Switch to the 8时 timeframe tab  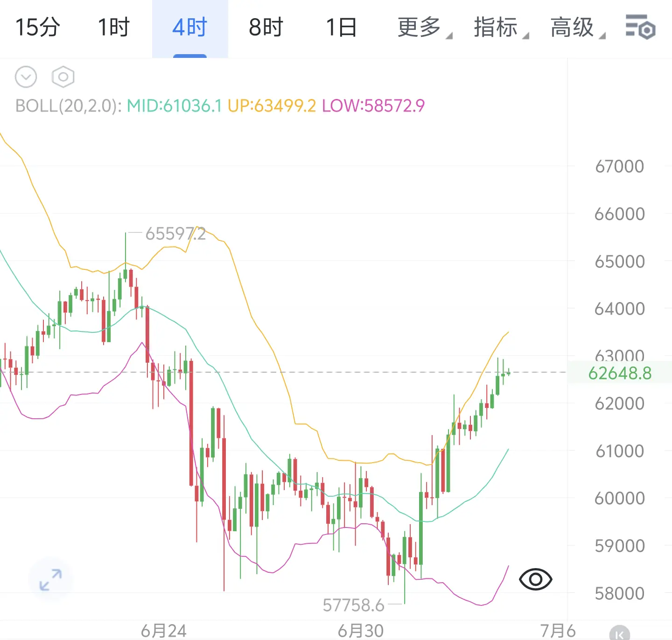[x=266, y=27]
